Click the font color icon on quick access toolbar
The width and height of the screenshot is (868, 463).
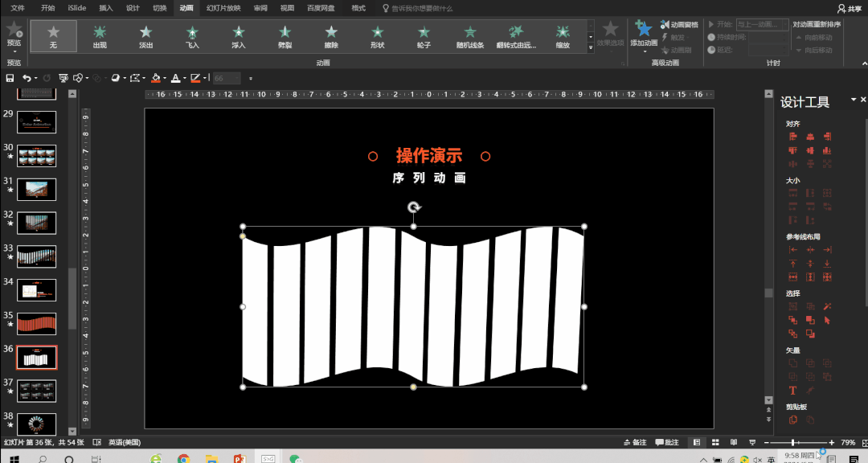point(175,78)
